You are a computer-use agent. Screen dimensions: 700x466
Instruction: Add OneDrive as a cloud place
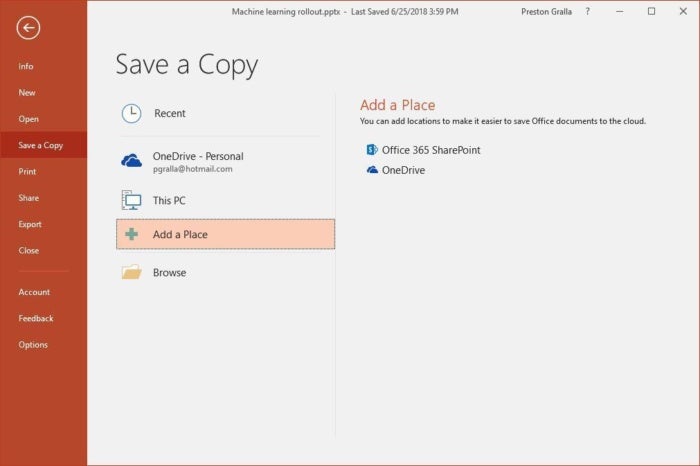(x=396, y=170)
